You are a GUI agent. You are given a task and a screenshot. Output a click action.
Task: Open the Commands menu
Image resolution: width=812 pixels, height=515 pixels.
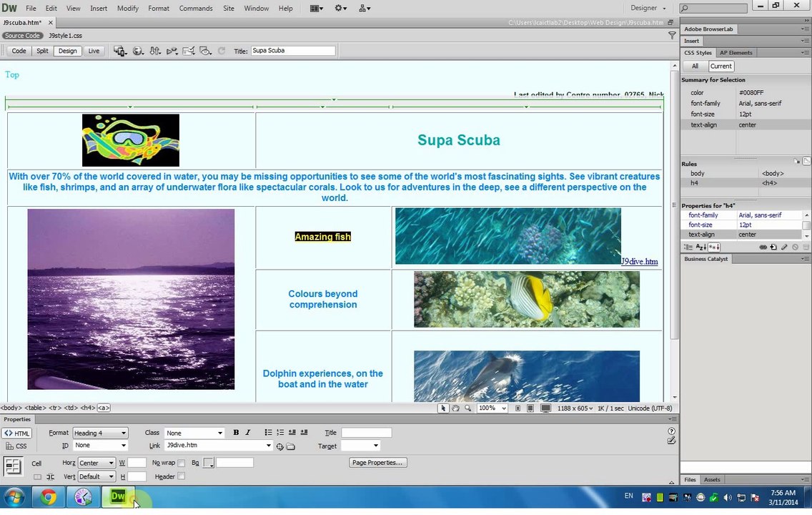[196, 9]
